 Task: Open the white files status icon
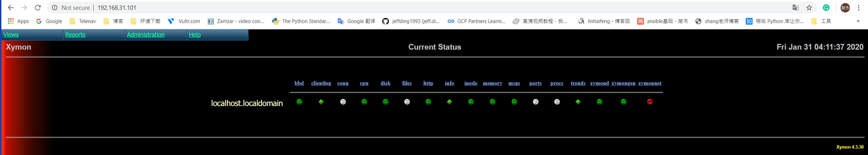407,102
